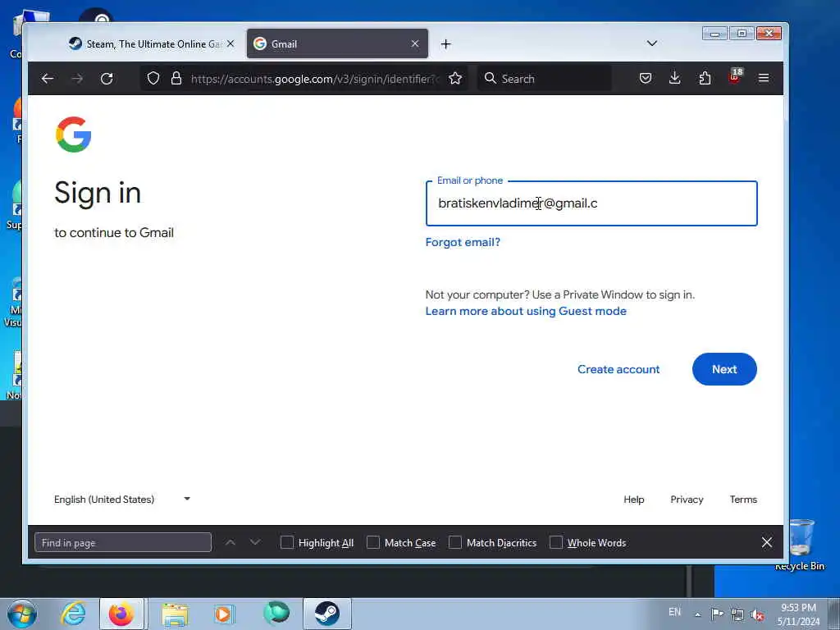Open the tracking protection shield icon
This screenshot has width=840, height=630.
click(153, 79)
